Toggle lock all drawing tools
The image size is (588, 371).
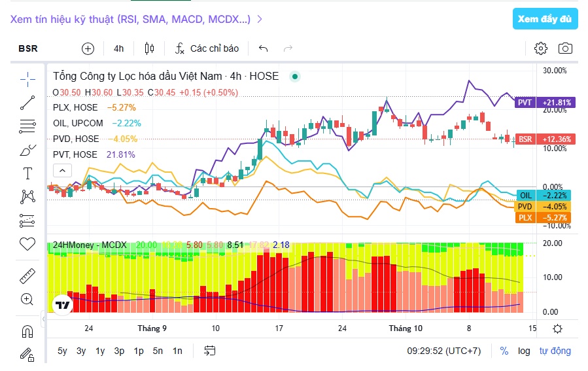click(x=27, y=355)
